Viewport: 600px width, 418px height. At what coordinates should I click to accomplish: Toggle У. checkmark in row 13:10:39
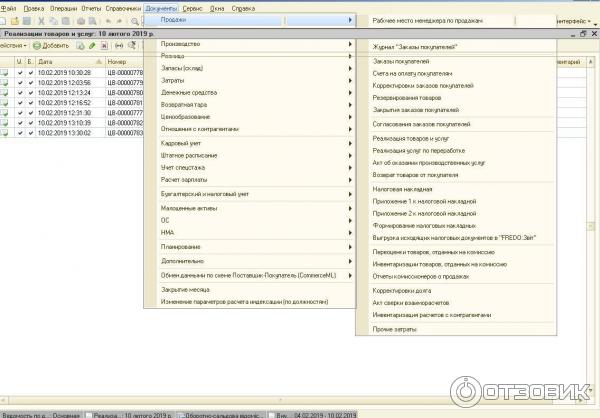(20, 123)
